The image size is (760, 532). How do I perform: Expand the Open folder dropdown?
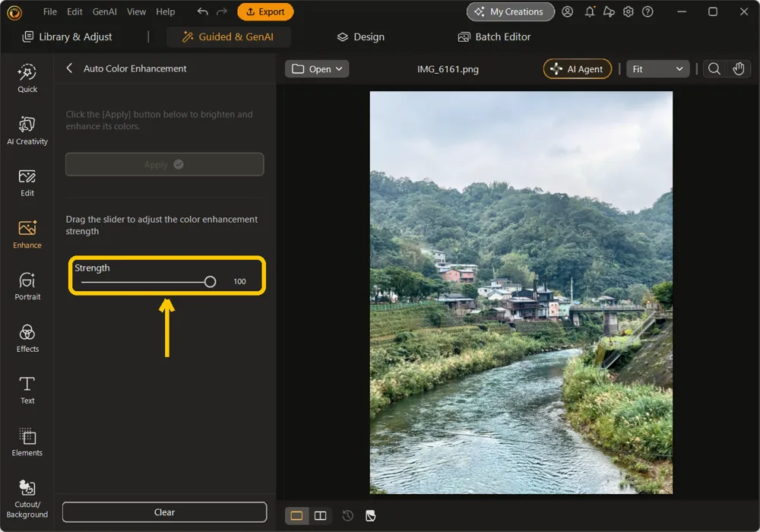(x=317, y=69)
